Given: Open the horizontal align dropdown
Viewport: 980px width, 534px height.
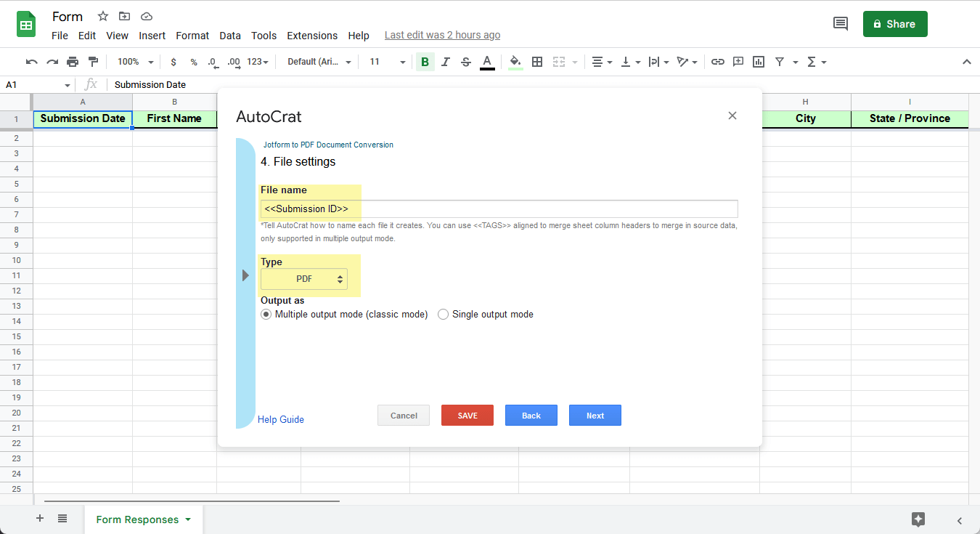Looking at the screenshot, I should [x=602, y=62].
